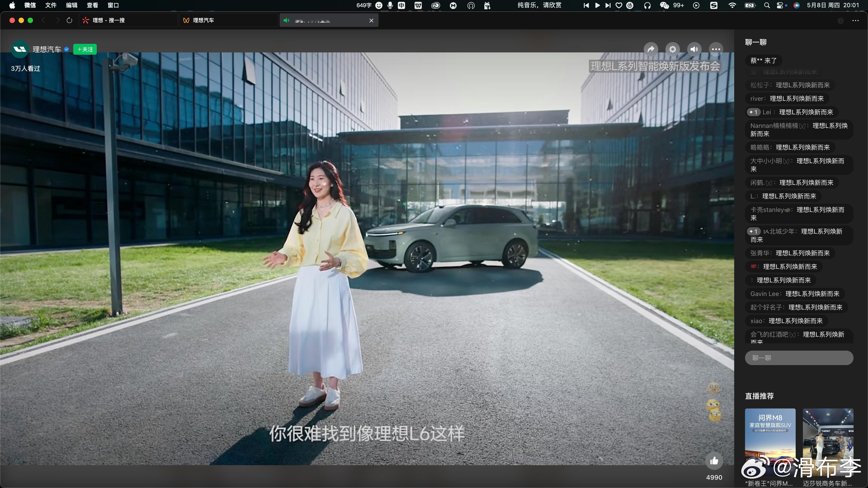Viewport: 868px width, 488px height.
Task: Open the battery status menu
Action: 750,5
